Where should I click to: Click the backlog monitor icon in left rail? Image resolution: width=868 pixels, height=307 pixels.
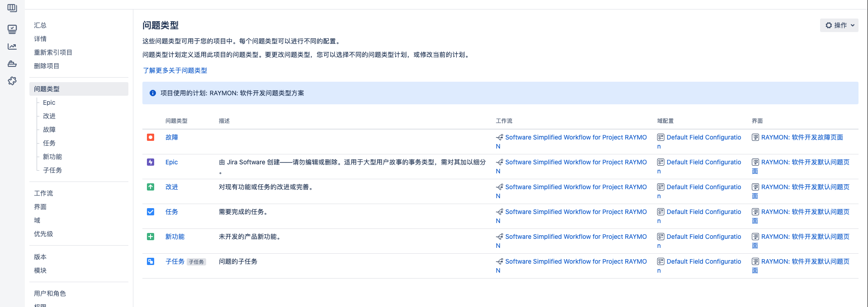coord(12,29)
